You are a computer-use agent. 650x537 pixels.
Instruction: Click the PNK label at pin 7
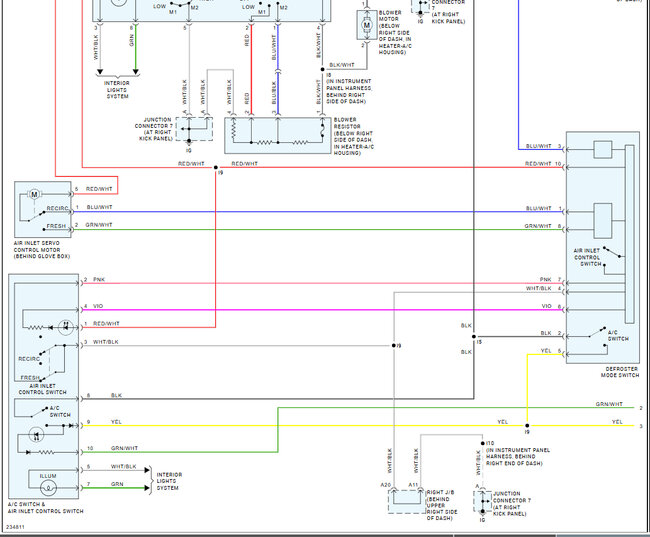[545, 279]
